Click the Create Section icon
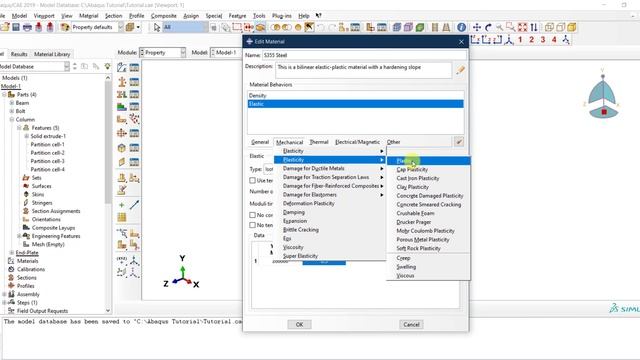The height and width of the screenshot is (360, 640). click(x=122, y=82)
